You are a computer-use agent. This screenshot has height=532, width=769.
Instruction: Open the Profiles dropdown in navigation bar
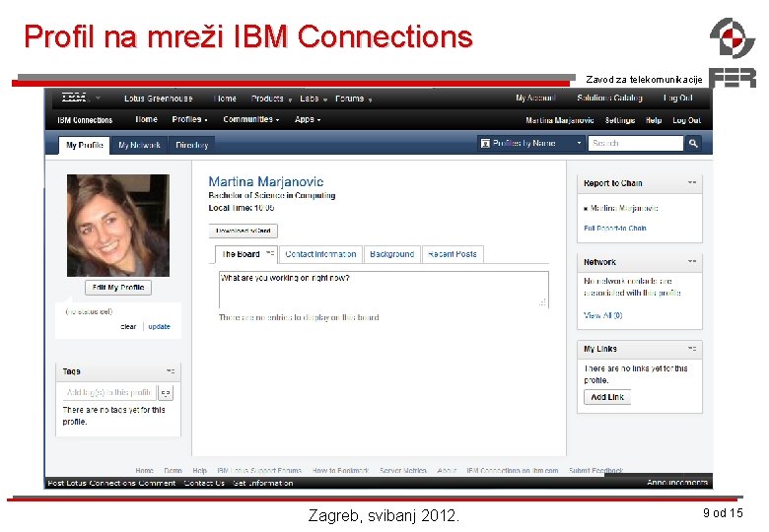pyautogui.click(x=190, y=119)
